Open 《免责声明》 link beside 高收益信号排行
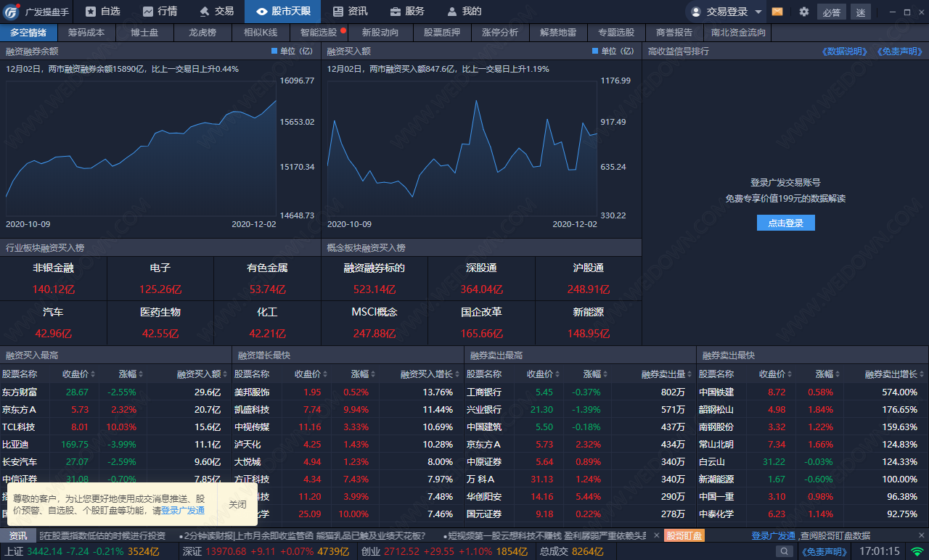 pos(900,52)
